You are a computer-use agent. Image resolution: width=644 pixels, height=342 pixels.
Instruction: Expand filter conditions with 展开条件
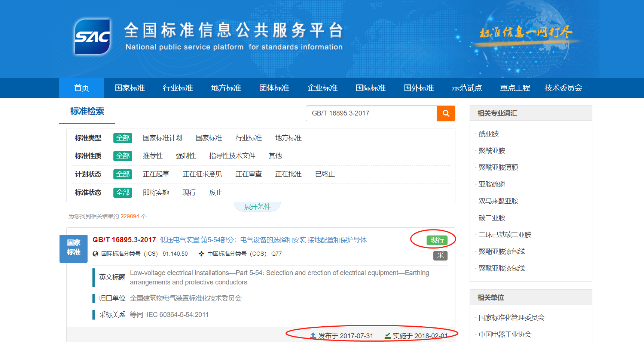[x=257, y=207]
